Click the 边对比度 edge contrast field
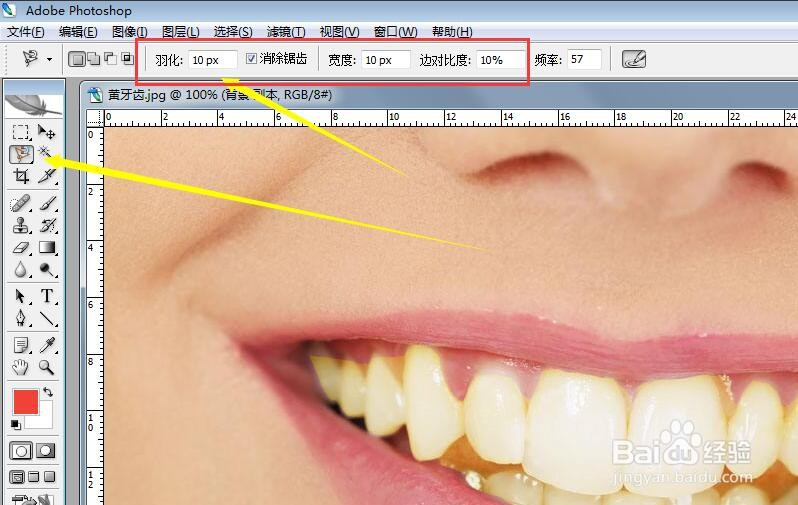 501,60
